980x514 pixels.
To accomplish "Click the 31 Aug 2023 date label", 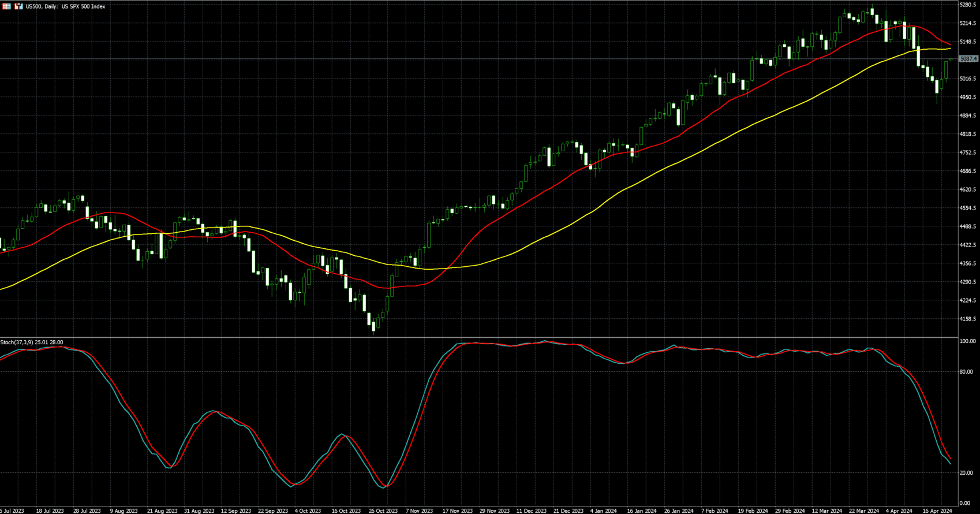I will point(199,511).
